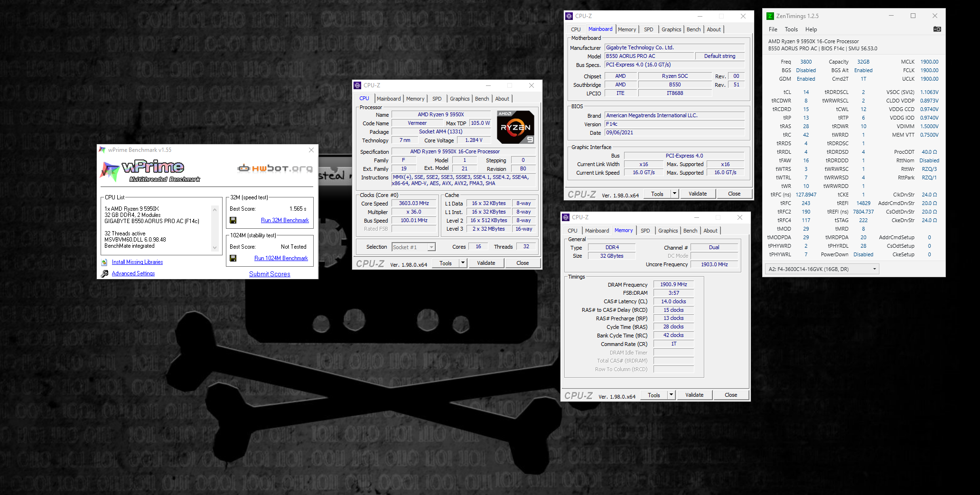Select CPU tab in CPU-Z Memory window
The width and height of the screenshot is (980, 495).
pos(572,231)
